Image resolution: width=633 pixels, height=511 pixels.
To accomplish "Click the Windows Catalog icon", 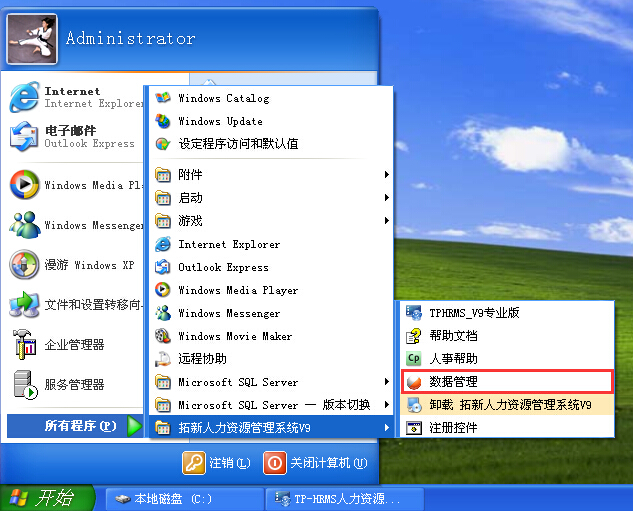I will click(x=163, y=98).
